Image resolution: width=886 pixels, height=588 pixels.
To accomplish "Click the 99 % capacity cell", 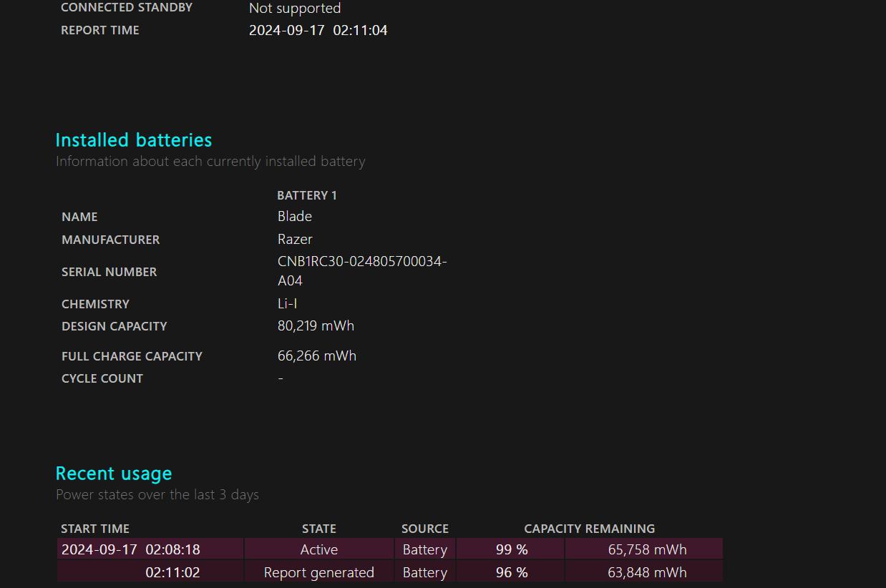I will click(511, 549).
